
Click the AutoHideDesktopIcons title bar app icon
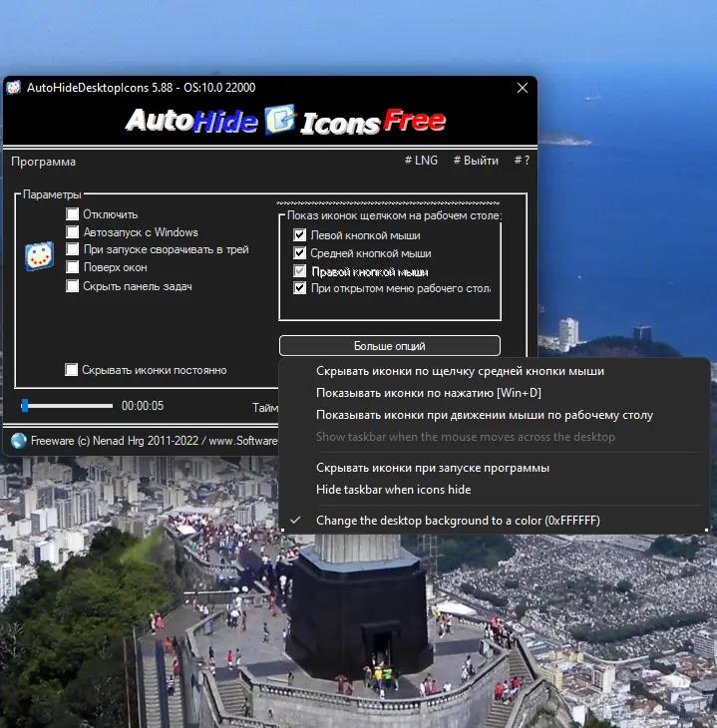[x=14, y=88]
